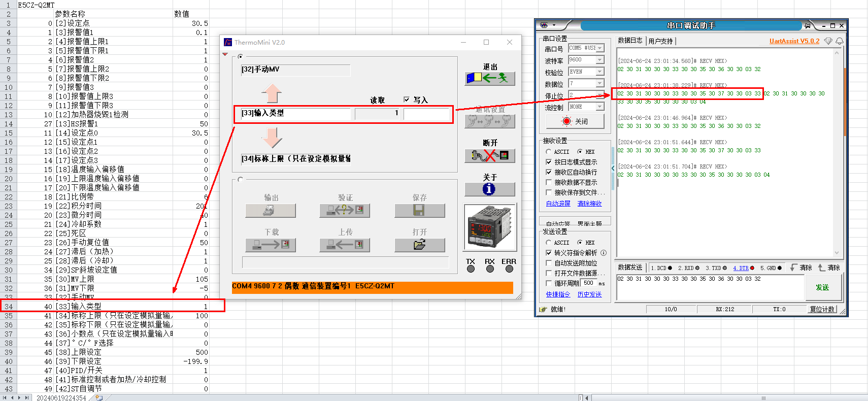
Task: Expand the 校验位 parity dropdown
Action: click(x=600, y=72)
